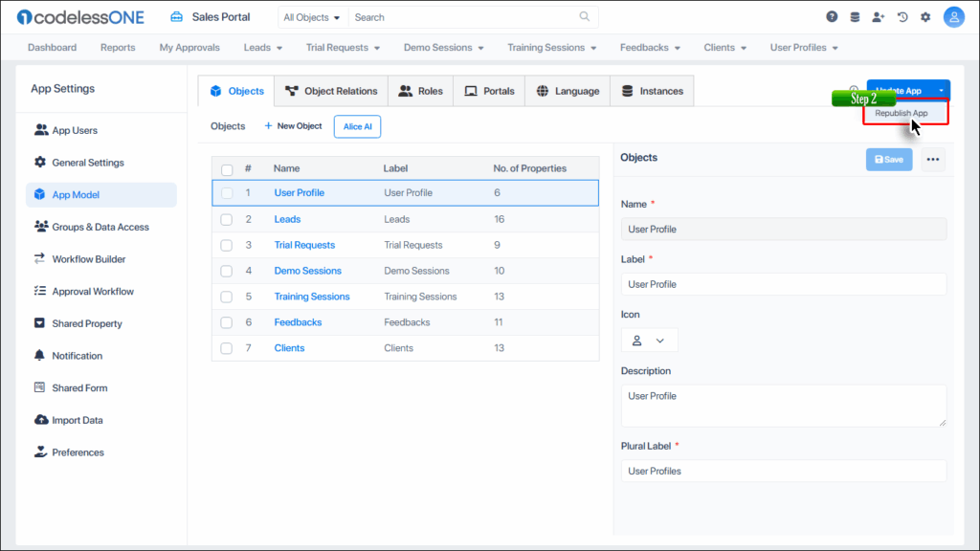This screenshot has height=551, width=980.
Task: Open Workflow Builder in the sidebar
Action: click(88, 259)
